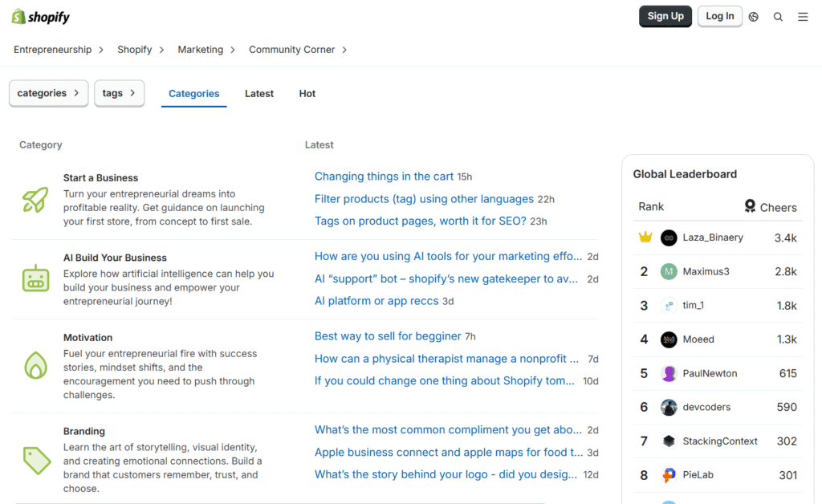The height and width of the screenshot is (504, 822).
Task: Switch to the Hot tab
Action: click(x=307, y=93)
